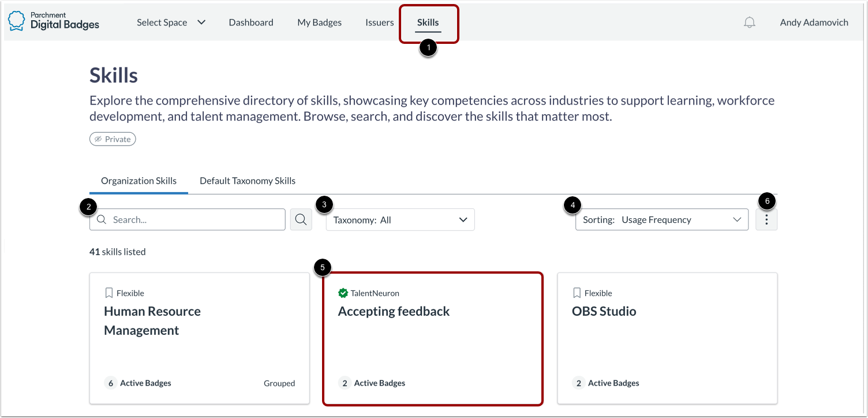Focus the skills Search input field
The width and height of the screenshot is (868, 418).
click(x=193, y=220)
